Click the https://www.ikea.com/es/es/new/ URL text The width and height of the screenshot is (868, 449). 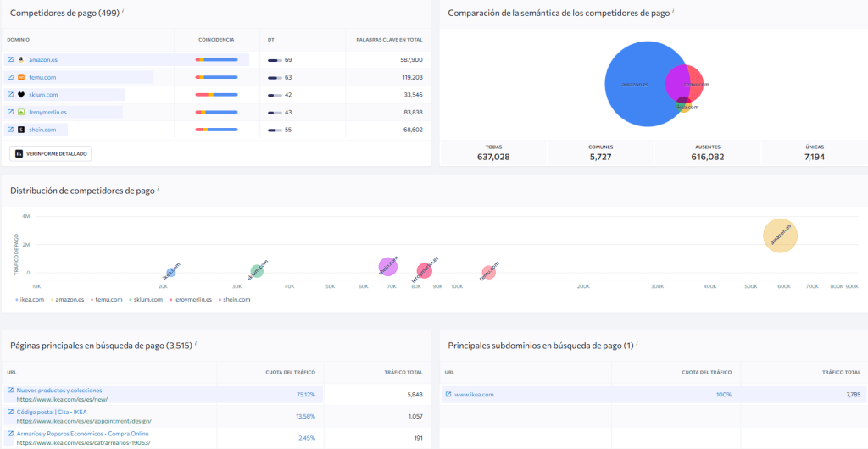click(62, 399)
